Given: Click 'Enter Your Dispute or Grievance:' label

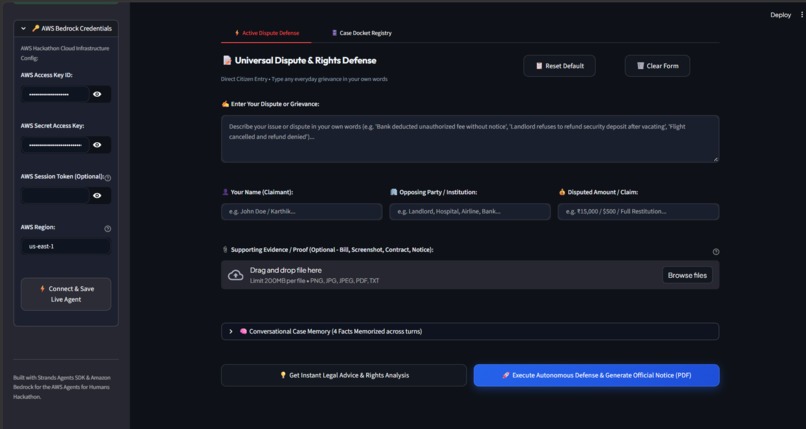Looking at the screenshot, I should [275, 104].
